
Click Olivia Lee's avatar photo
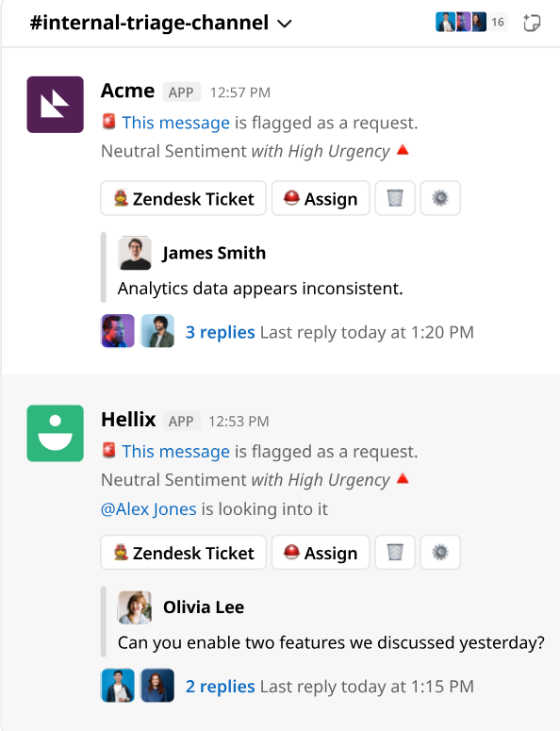point(135,607)
